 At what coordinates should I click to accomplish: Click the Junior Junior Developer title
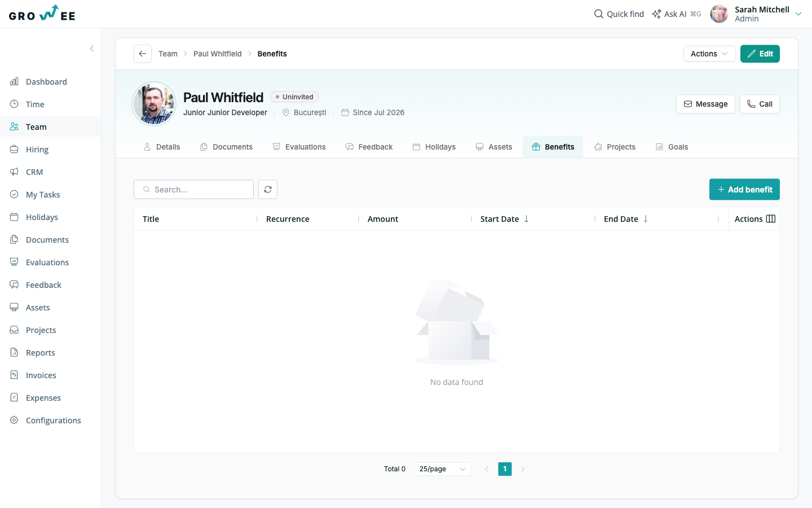[225, 112]
